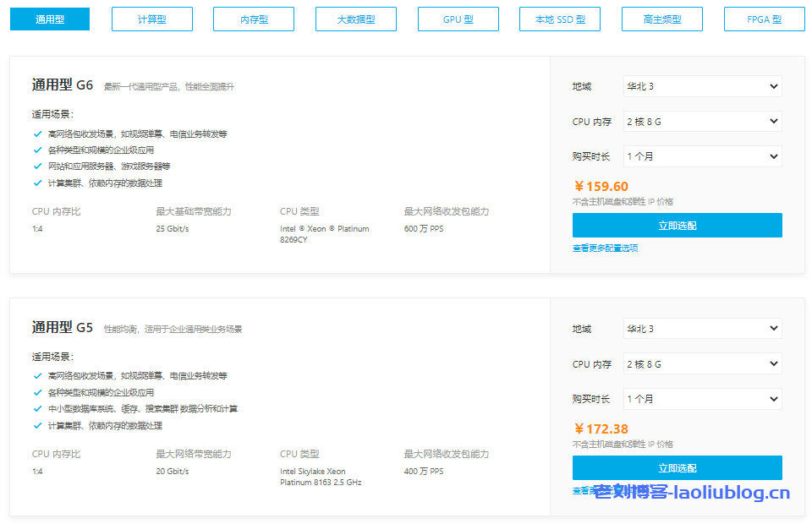Click the 通用型 G5 heading

point(63,328)
